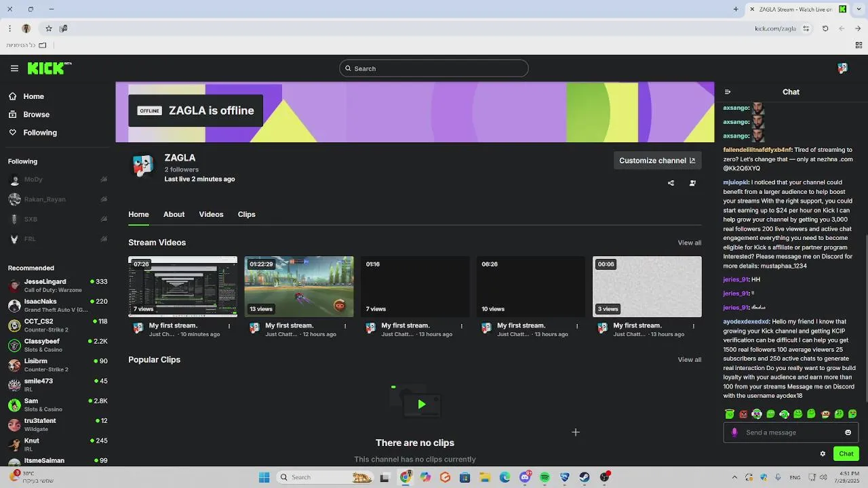
Task: Switch to the Clips tab
Action: pos(246,214)
